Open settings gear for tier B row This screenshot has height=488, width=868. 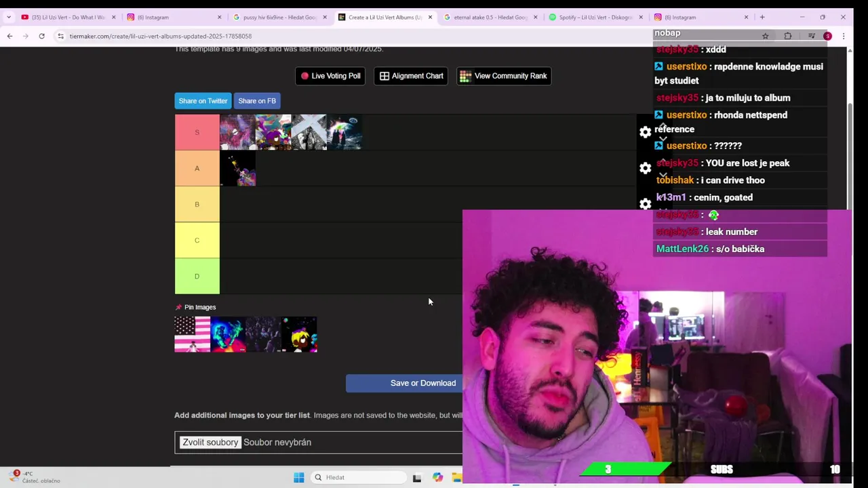coord(645,204)
